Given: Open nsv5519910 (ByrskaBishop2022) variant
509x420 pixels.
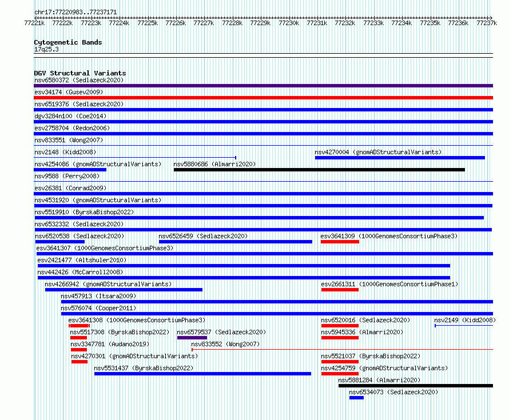Looking at the screenshot, I should (84, 212).
